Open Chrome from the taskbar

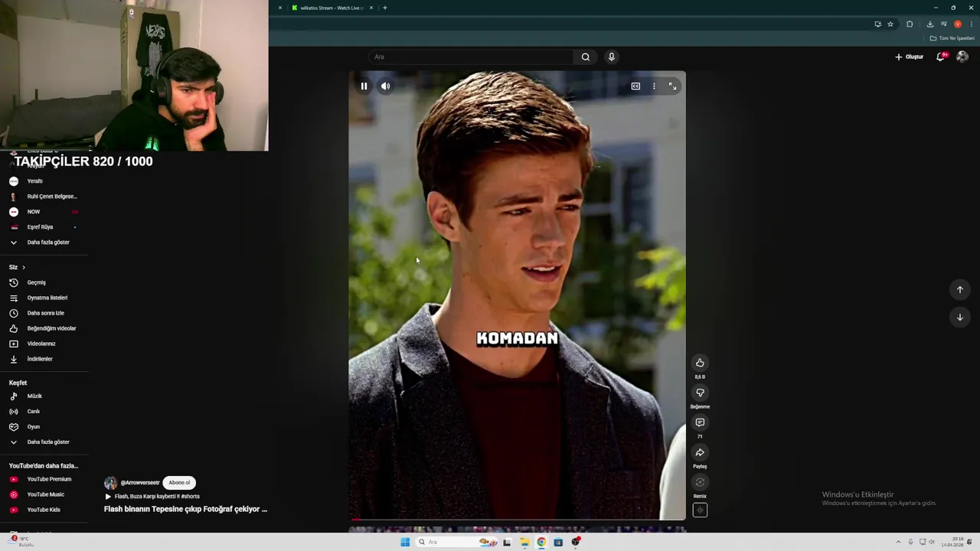click(541, 542)
